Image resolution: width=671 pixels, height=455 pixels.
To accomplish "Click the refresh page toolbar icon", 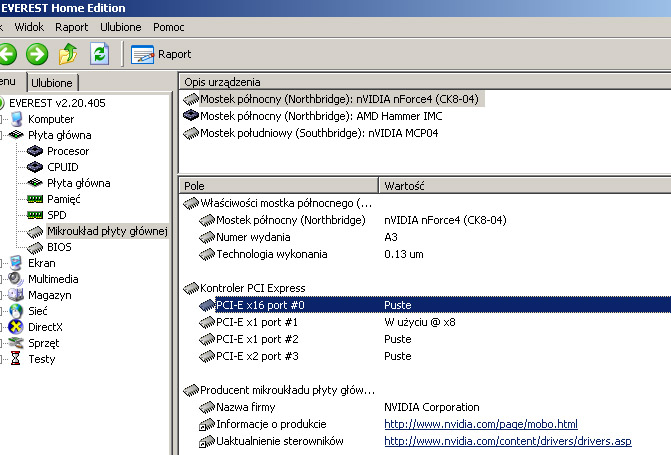I will (x=100, y=54).
